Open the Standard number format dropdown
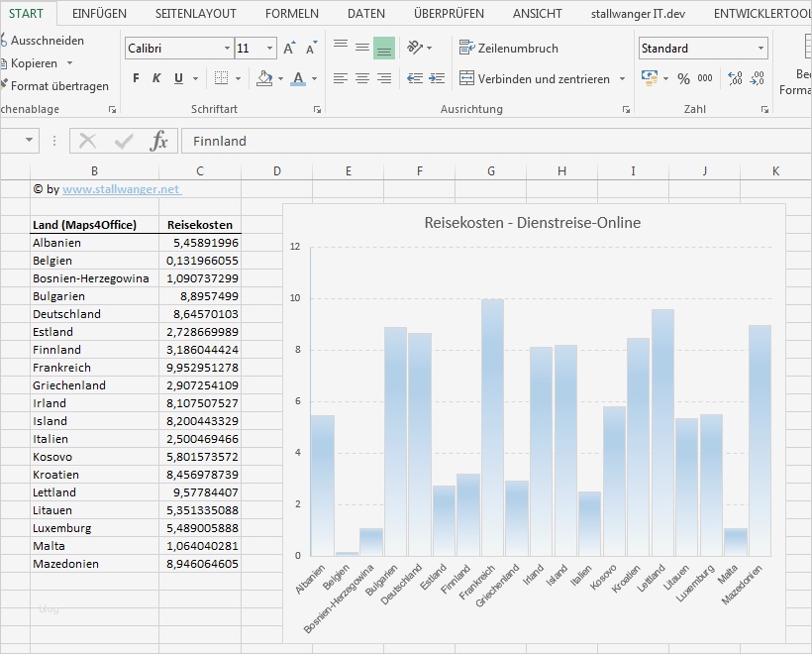 click(761, 49)
